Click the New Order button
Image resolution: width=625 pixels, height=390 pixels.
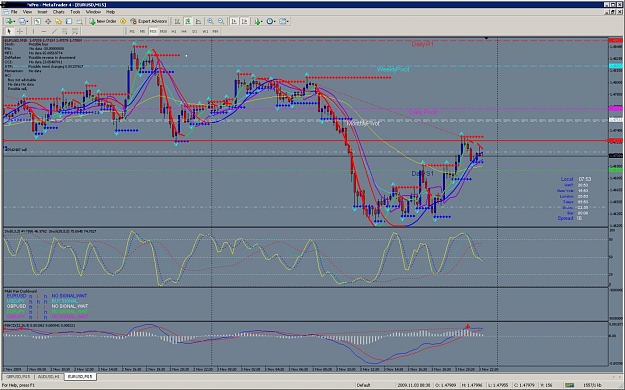103,21
